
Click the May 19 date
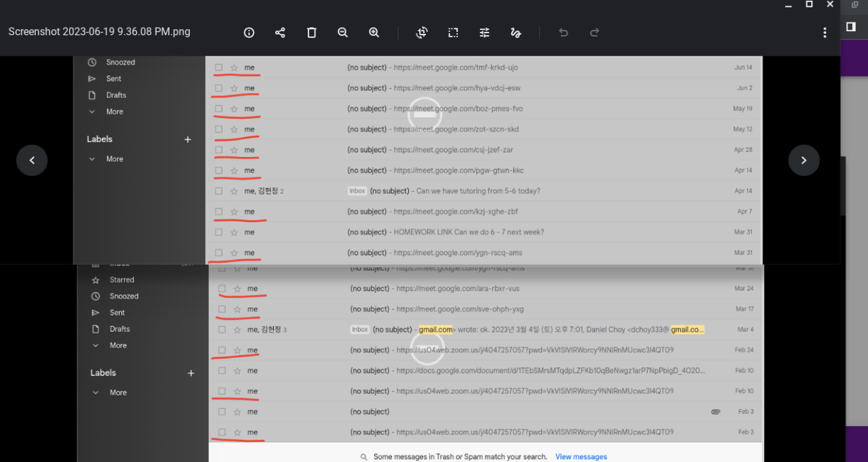point(743,108)
